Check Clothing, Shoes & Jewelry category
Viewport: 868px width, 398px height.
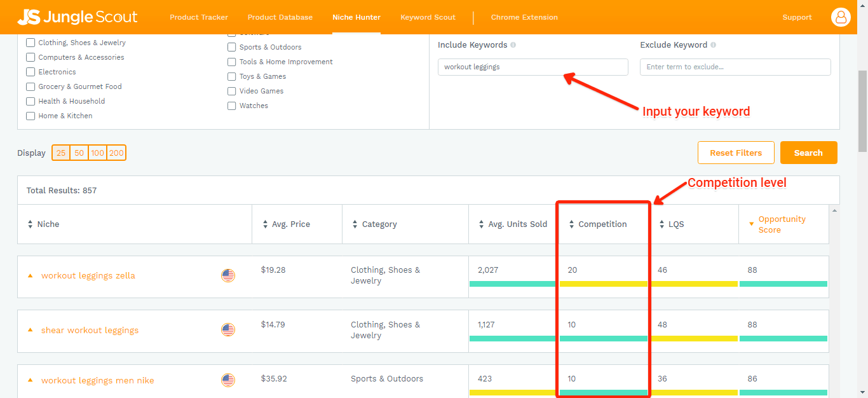(31, 43)
